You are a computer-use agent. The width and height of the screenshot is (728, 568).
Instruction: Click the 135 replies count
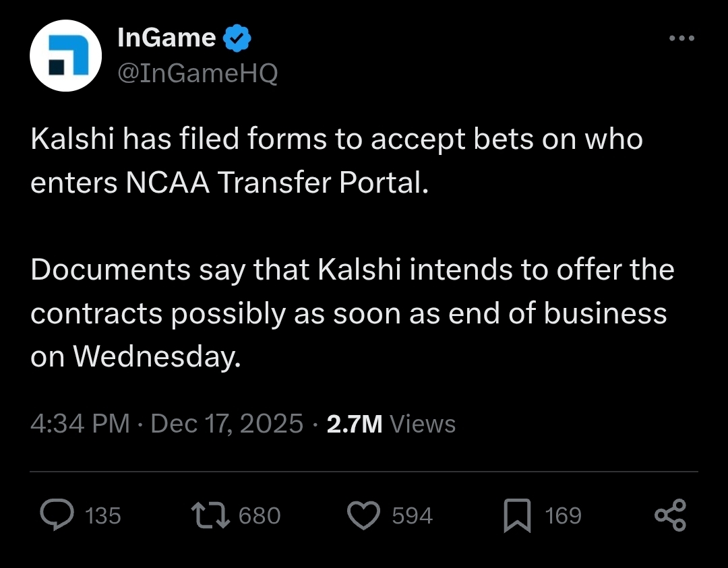(x=103, y=516)
